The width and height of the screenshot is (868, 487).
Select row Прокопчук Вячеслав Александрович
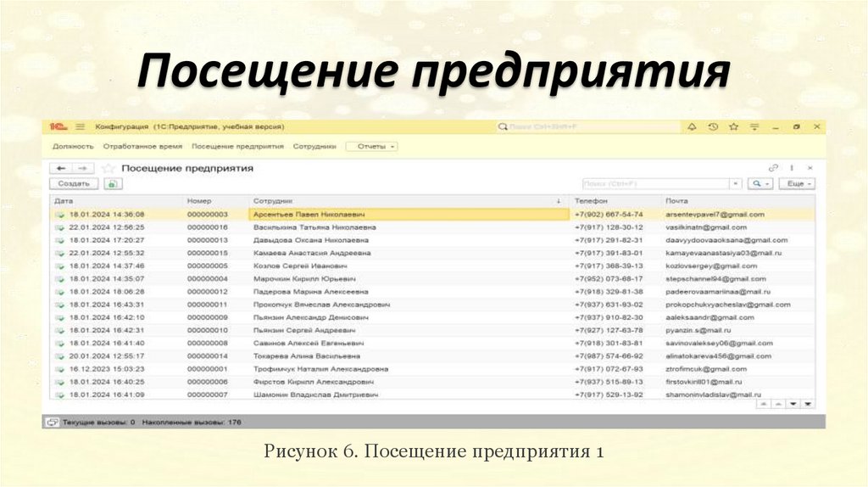[x=432, y=305]
